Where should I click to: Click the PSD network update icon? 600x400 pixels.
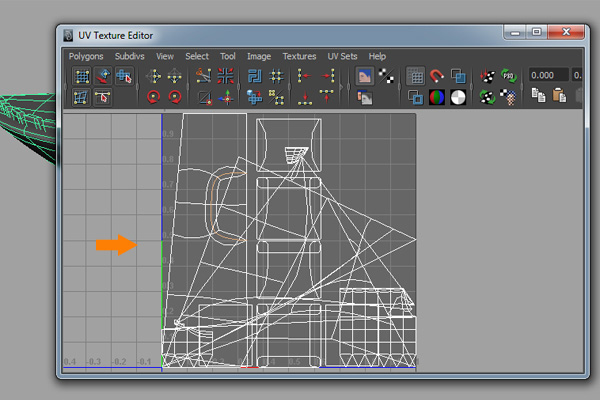[x=509, y=76]
